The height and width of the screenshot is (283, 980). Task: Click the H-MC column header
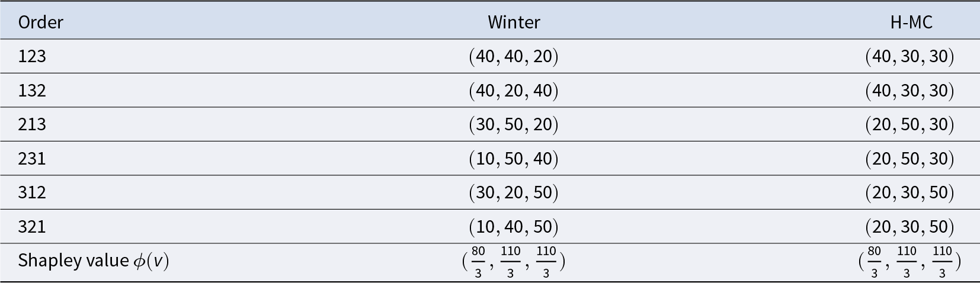point(911,22)
